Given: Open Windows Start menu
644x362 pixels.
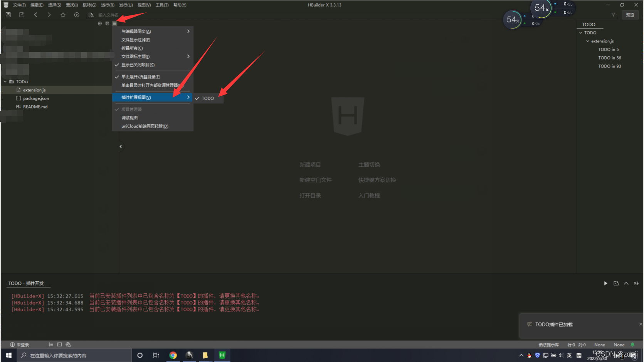Looking at the screenshot, I should (8, 355).
